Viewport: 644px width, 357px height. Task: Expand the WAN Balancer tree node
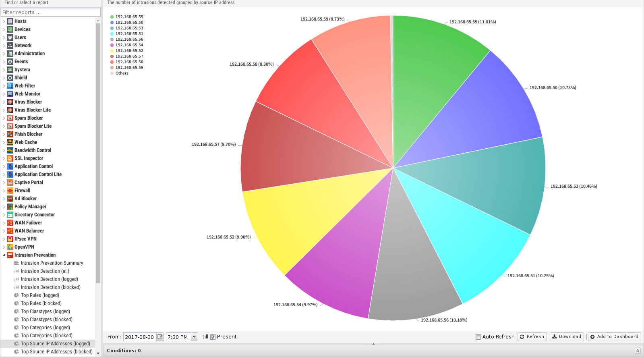click(x=4, y=231)
